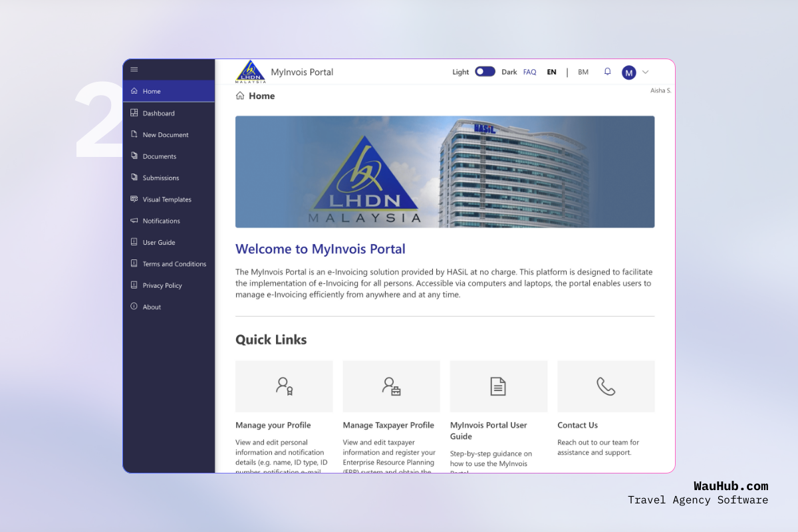Toggle the hamburger menu in sidebar

click(134, 69)
